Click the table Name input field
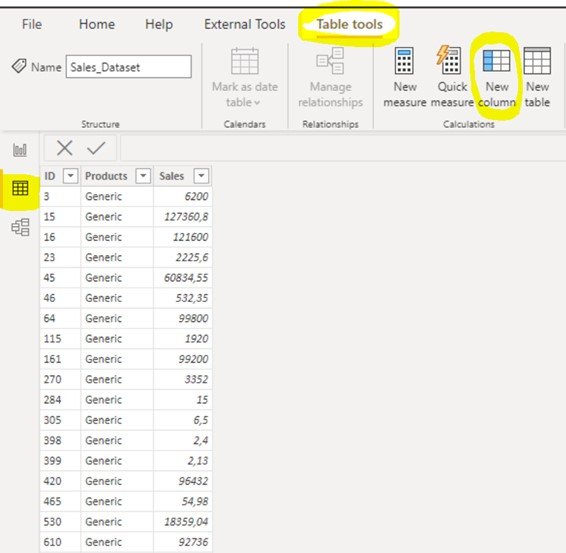The width and height of the screenshot is (566, 553). [x=129, y=67]
